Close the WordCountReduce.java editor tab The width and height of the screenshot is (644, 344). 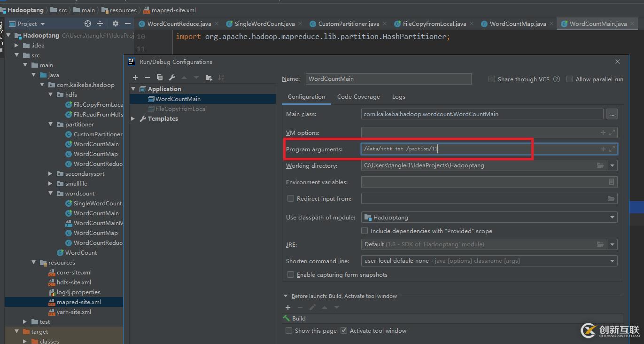click(217, 23)
